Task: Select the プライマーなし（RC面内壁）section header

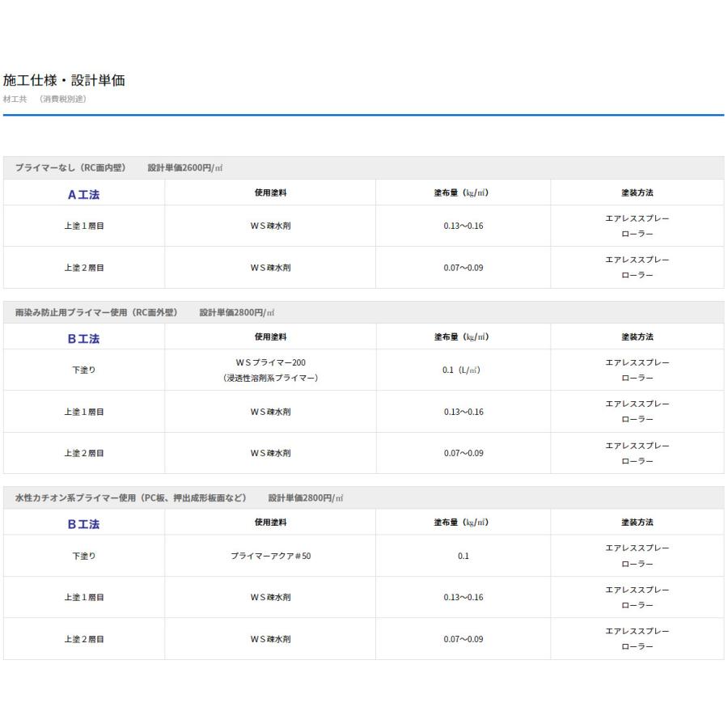Action: [70, 167]
